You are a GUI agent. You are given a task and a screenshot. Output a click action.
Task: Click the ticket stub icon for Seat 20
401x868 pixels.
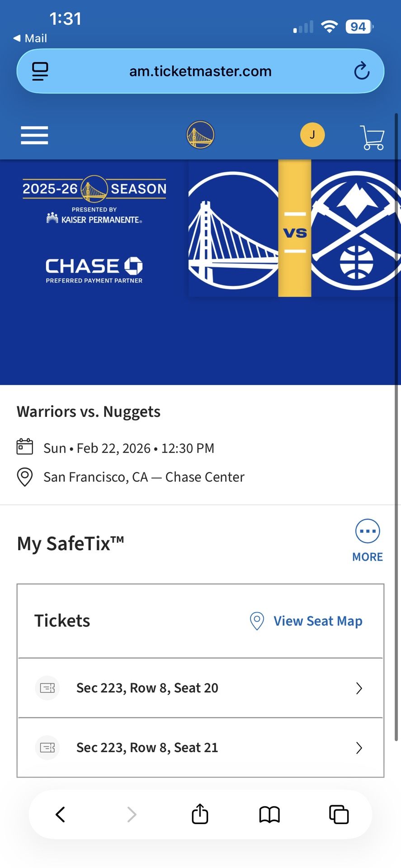coord(47,688)
